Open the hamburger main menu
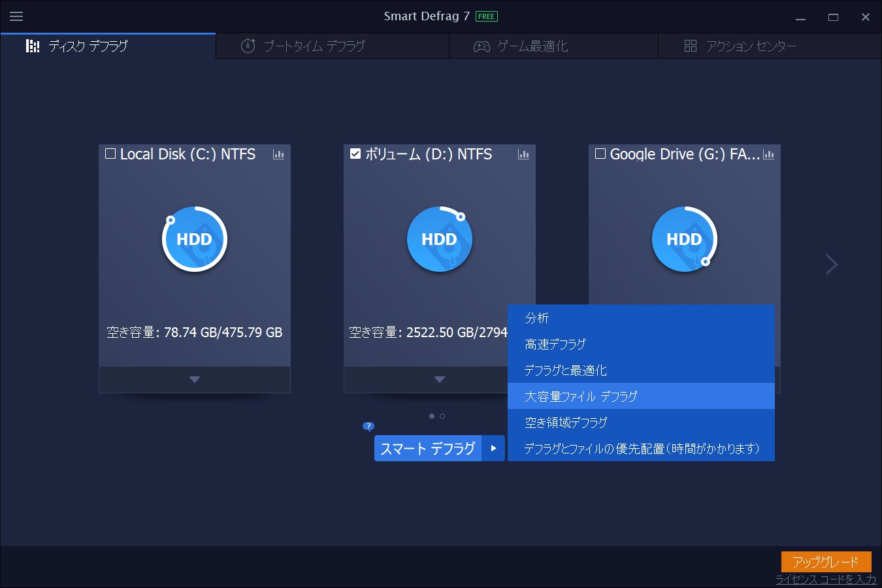This screenshot has height=588, width=882. [x=16, y=16]
